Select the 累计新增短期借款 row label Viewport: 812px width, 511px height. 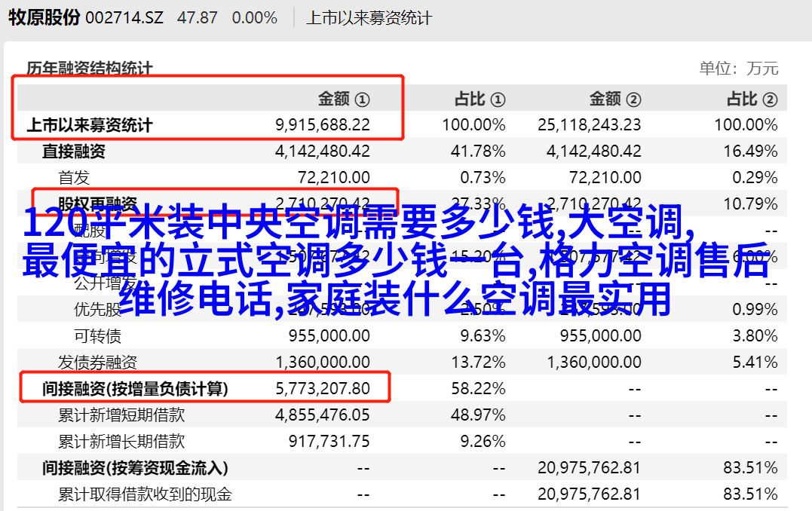point(121,415)
